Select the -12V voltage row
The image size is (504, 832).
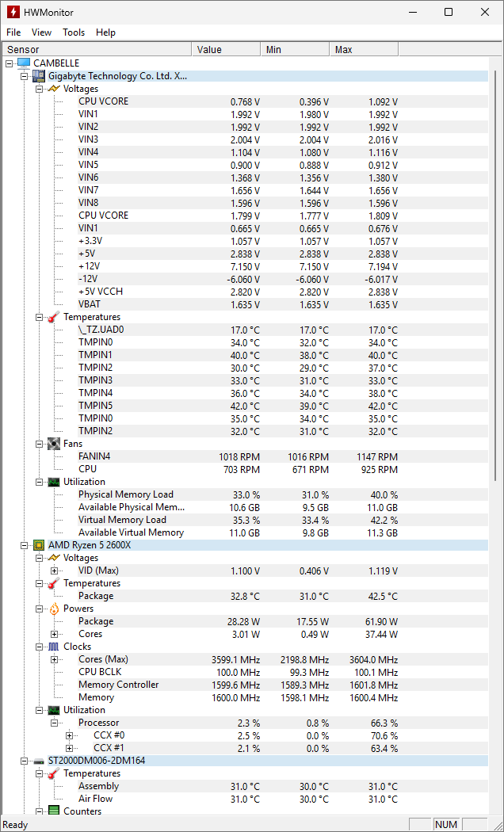pos(283,279)
